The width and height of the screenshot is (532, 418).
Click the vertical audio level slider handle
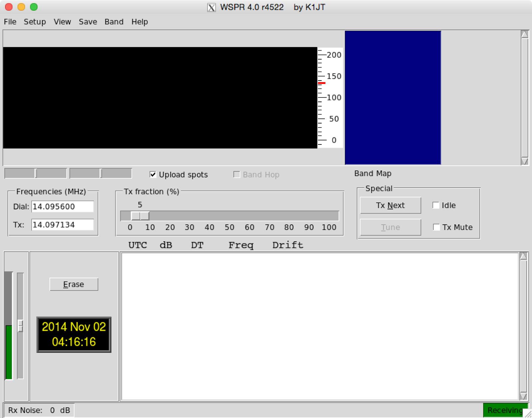coord(20,326)
